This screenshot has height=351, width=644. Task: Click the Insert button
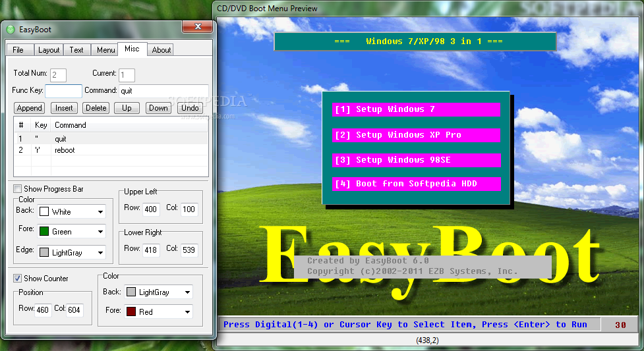[x=64, y=108]
